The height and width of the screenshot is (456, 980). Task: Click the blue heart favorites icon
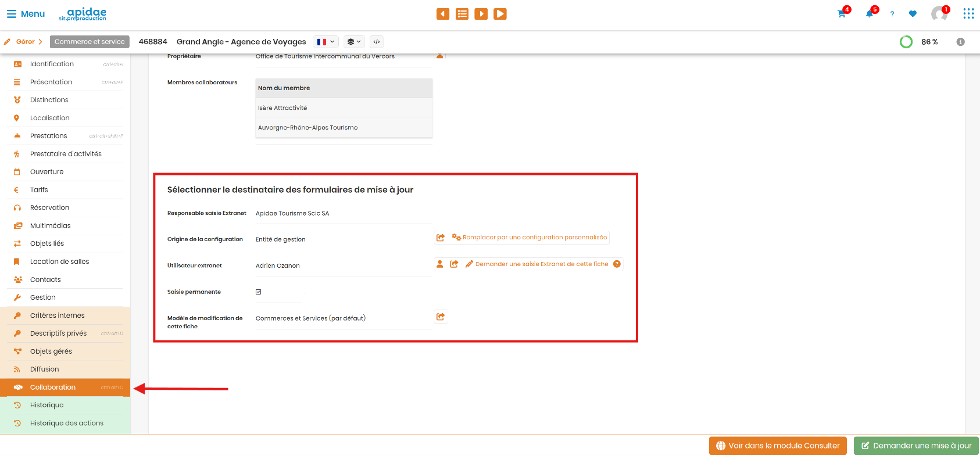[x=913, y=14]
